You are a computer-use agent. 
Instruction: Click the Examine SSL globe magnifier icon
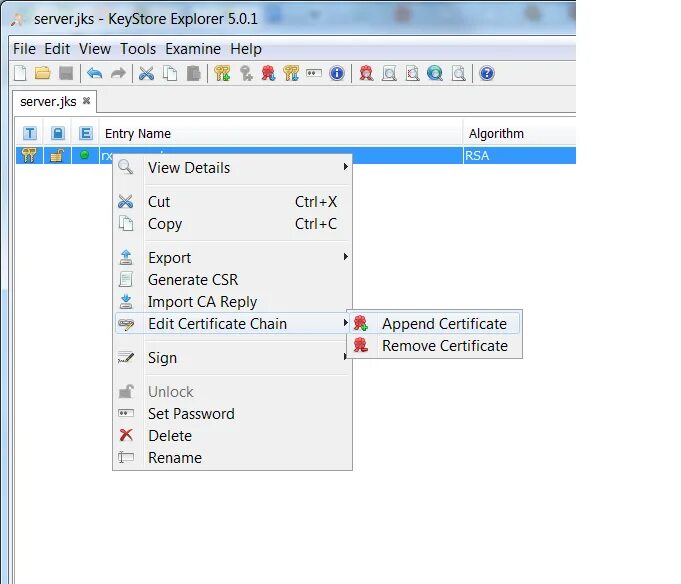(x=435, y=73)
